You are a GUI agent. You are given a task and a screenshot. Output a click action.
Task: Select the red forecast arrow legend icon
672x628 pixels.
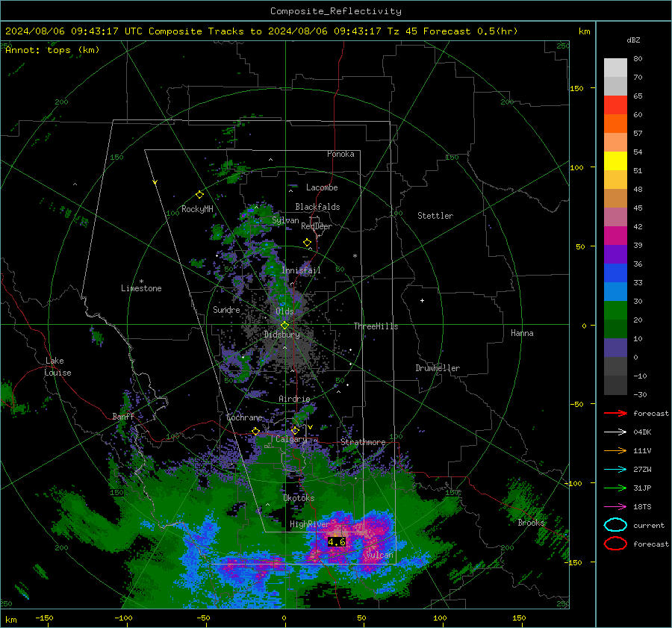tap(615, 413)
